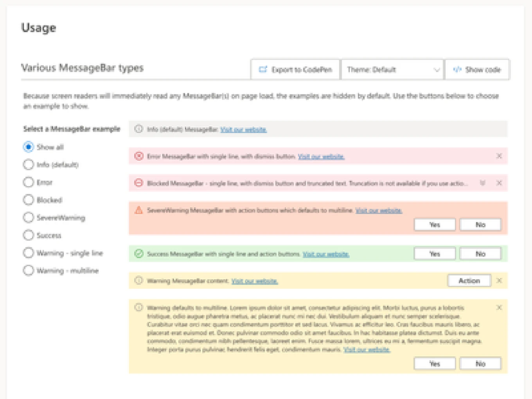The image size is (532, 399).
Task: Close the single line Warning MessageBar
Action: [x=499, y=280]
